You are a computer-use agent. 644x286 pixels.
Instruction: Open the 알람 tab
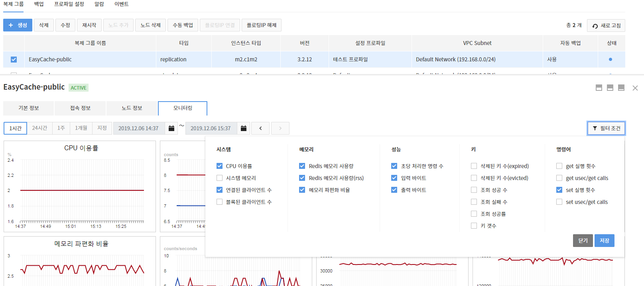point(99,4)
